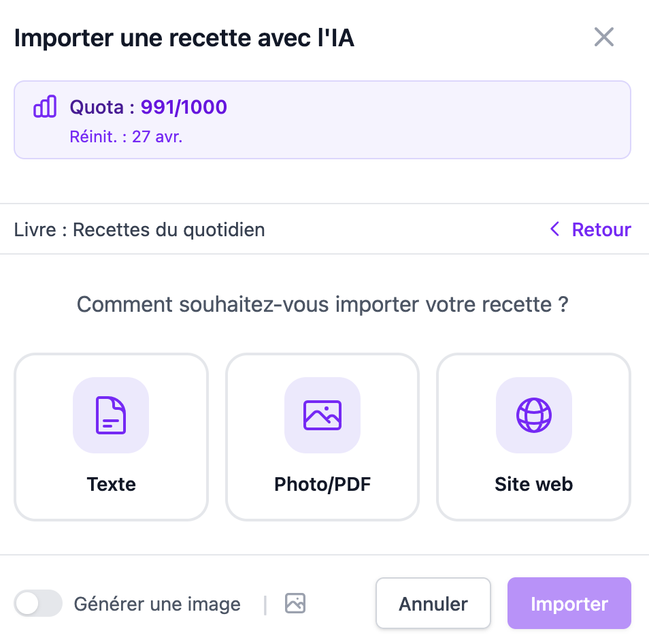This screenshot has height=644, width=649.
Task: Click the bar chart icon beside the quota
Action: point(44,106)
